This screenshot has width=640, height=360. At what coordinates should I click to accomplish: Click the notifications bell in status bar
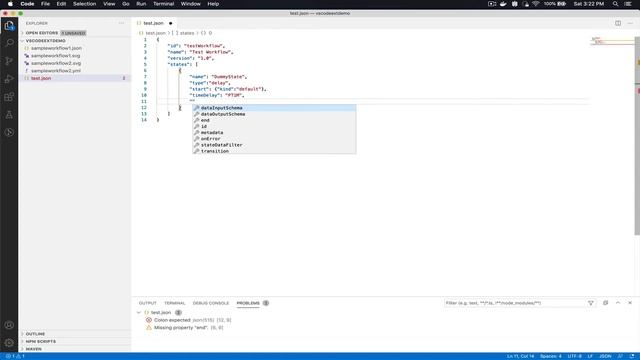click(632, 356)
